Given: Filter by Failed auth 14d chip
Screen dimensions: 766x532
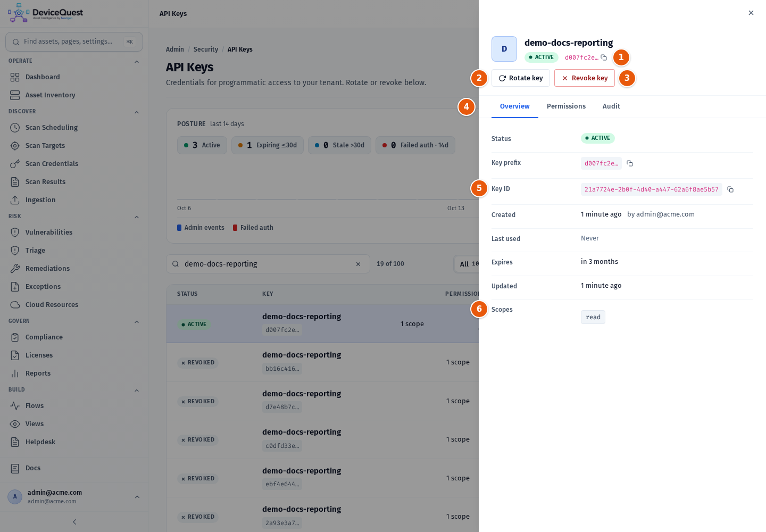Looking at the screenshot, I should (415, 145).
